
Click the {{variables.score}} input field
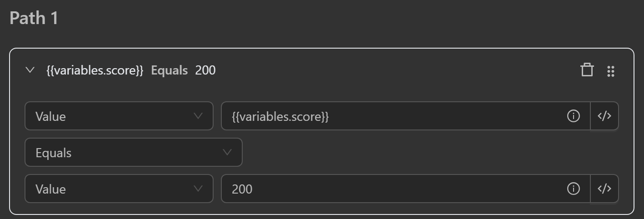coord(391,116)
